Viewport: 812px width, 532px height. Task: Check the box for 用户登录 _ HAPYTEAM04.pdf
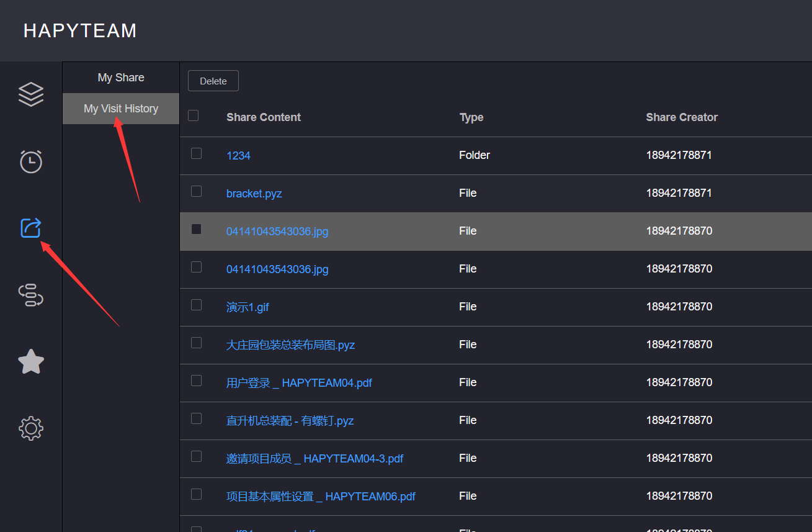click(x=197, y=381)
